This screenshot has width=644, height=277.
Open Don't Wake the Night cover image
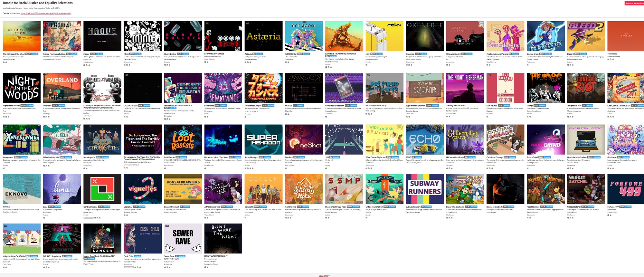coord(223,239)
